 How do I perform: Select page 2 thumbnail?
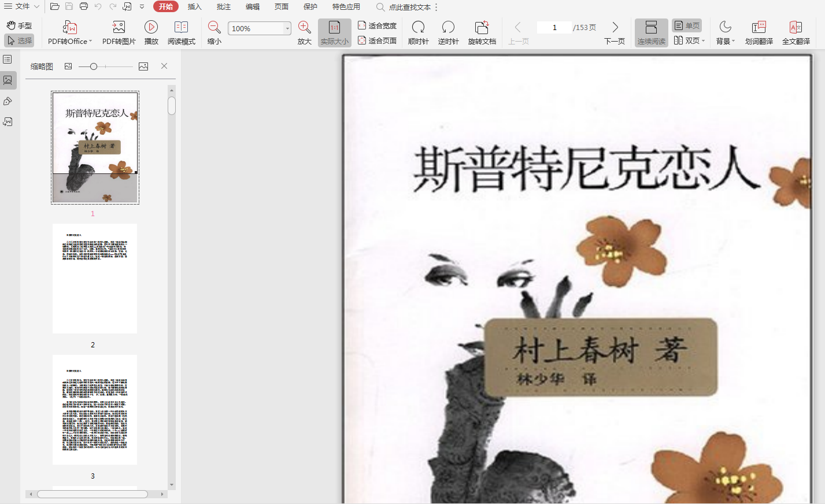tap(95, 279)
